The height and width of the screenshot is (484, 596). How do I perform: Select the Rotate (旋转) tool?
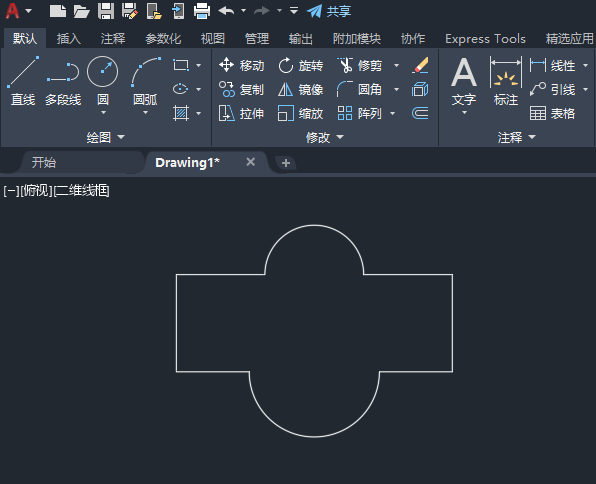pyautogui.click(x=301, y=65)
